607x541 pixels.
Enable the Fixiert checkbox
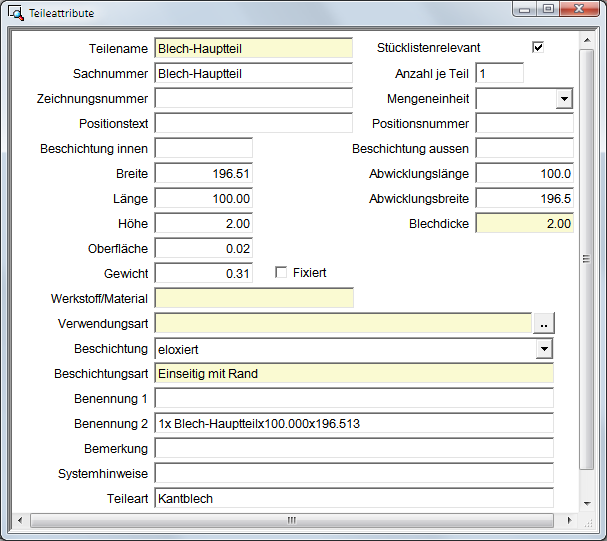tap(281, 273)
